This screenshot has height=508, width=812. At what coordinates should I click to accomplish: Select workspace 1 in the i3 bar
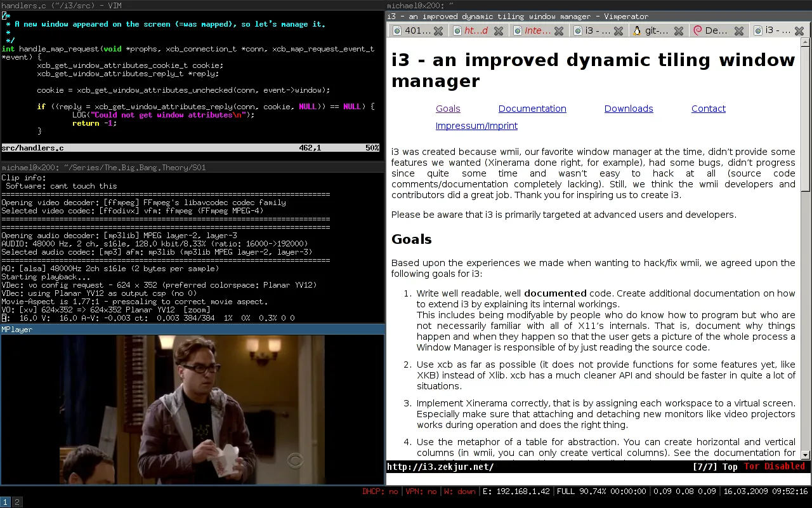click(x=5, y=502)
